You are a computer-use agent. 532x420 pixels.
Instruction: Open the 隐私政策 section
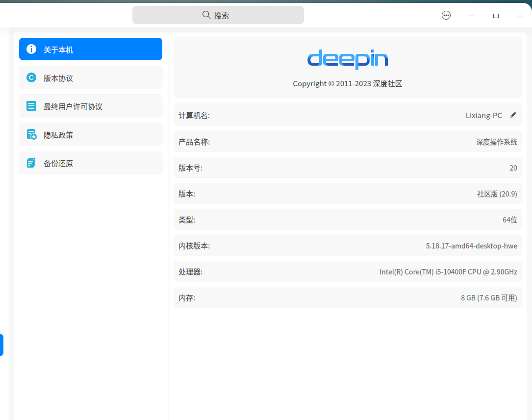pyautogui.click(x=91, y=135)
